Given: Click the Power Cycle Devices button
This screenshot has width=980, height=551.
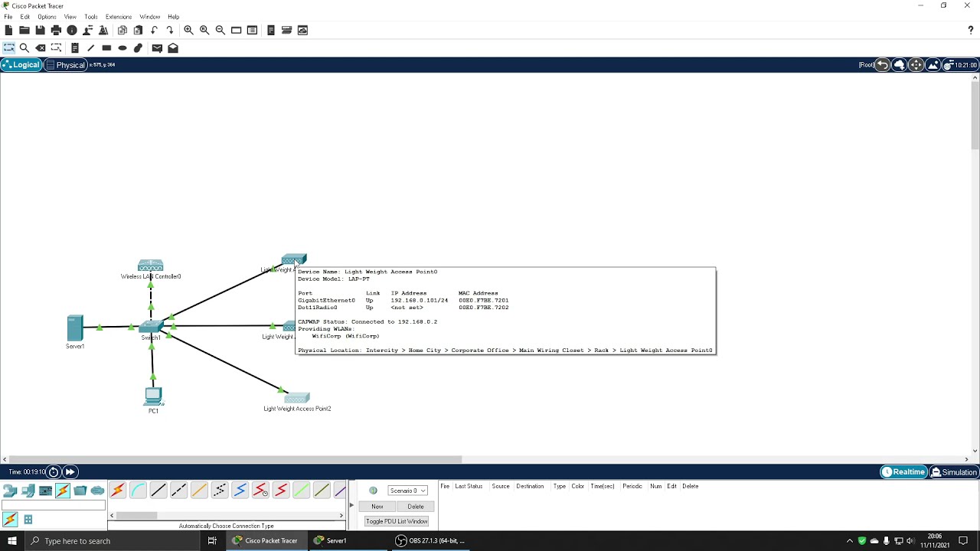Looking at the screenshot, I should (x=54, y=472).
